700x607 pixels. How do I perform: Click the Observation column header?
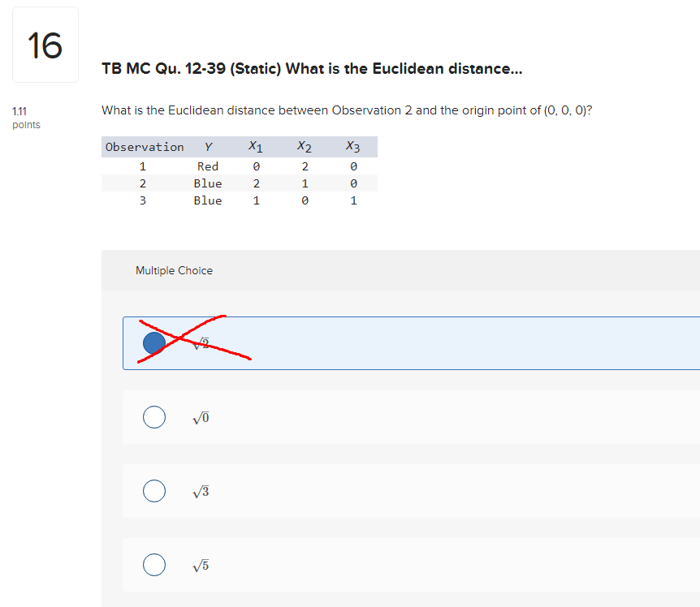click(145, 147)
